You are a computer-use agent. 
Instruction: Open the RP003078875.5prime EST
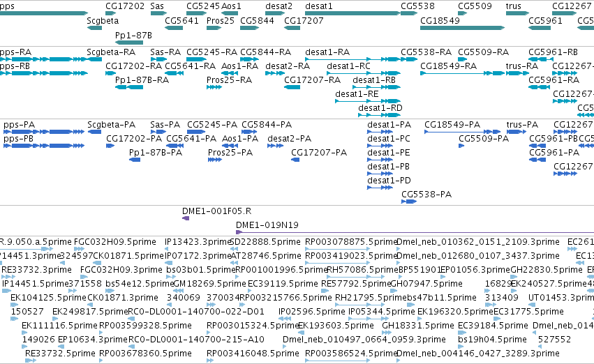337,249
